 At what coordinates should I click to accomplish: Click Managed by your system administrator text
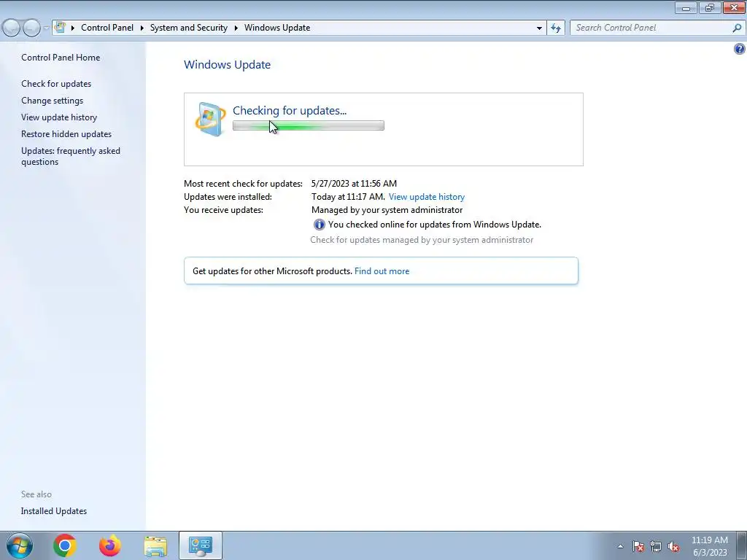[387, 210]
